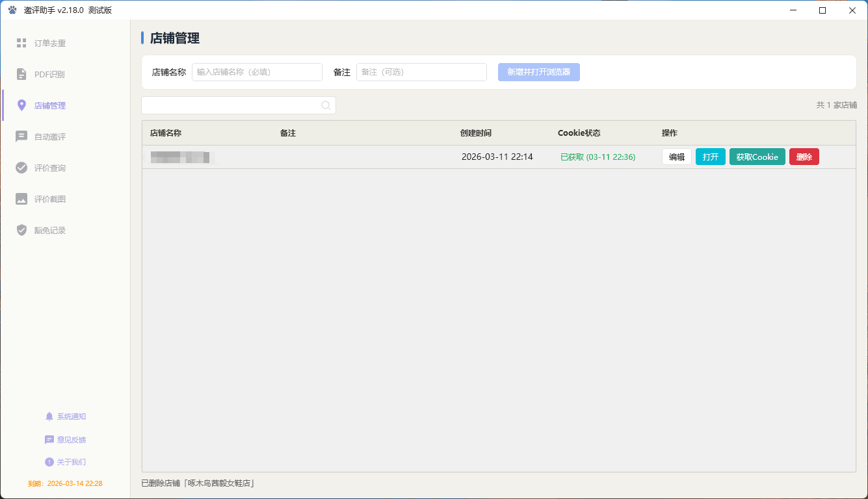Viewport: 868px width, 499px height.
Task: Click the 备注 column header
Action: (x=288, y=133)
